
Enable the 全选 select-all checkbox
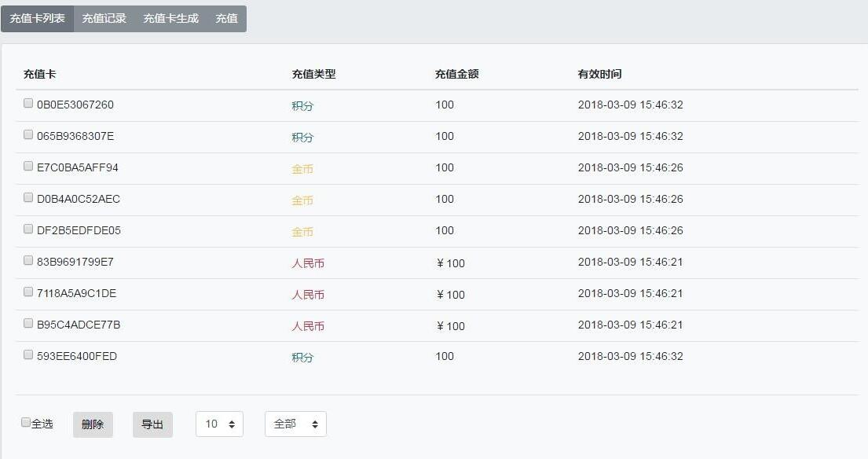(24, 423)
